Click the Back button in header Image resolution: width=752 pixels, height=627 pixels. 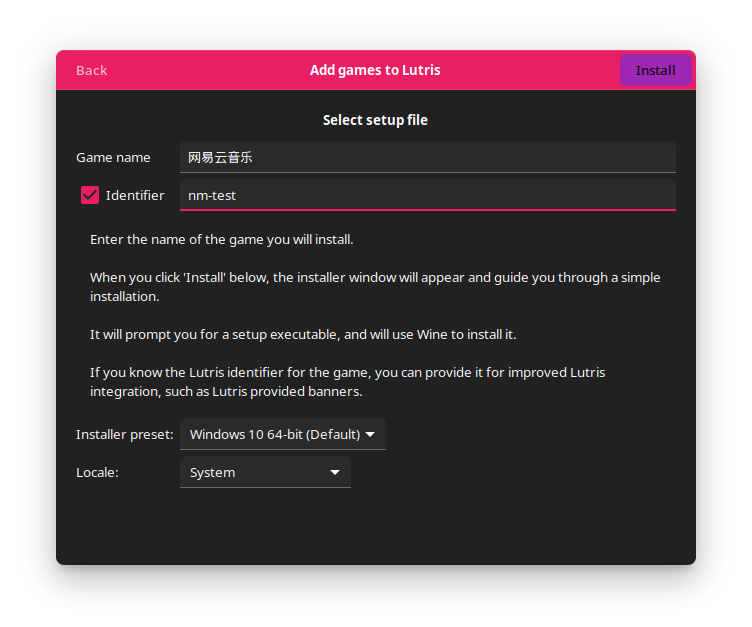tap(92, 71)
